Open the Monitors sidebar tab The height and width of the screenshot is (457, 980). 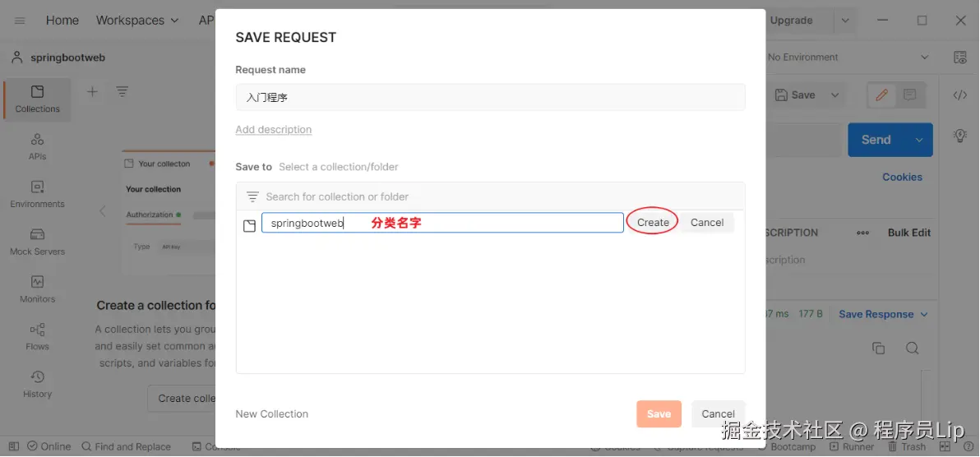tap(38, 289)
